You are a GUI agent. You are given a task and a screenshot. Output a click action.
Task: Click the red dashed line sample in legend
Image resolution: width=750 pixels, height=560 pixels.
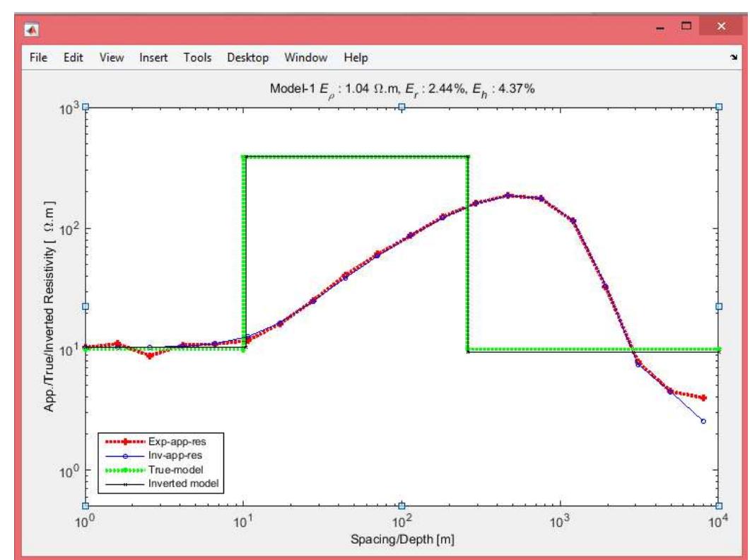point(125,442)
